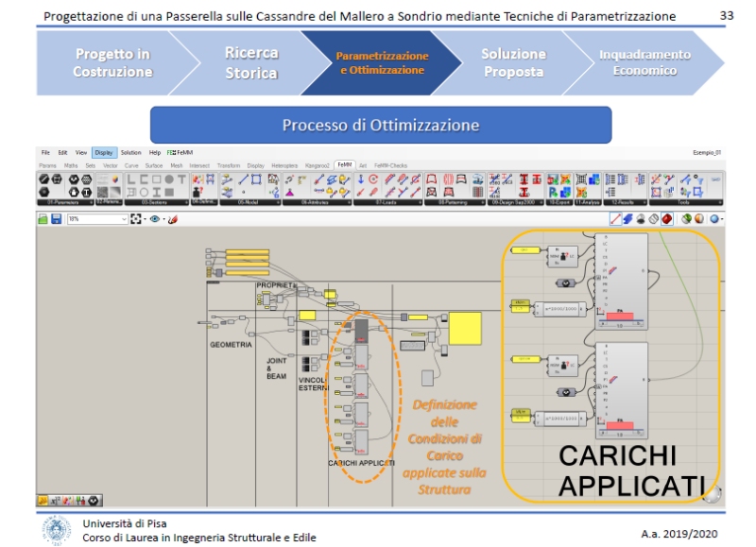This screenshot has height=547, width=756.
Task: Expand the 07-Loads panel
Action: pos(420,202)
